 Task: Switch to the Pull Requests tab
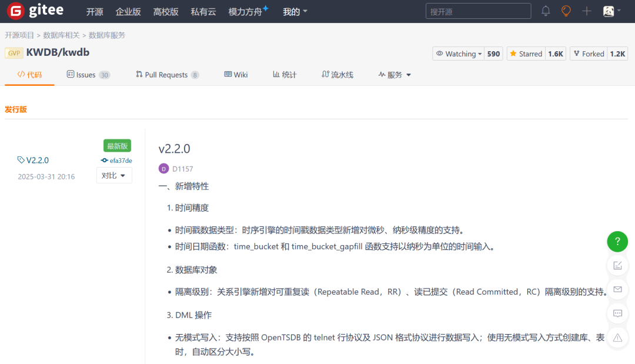[x=167, y=75]
